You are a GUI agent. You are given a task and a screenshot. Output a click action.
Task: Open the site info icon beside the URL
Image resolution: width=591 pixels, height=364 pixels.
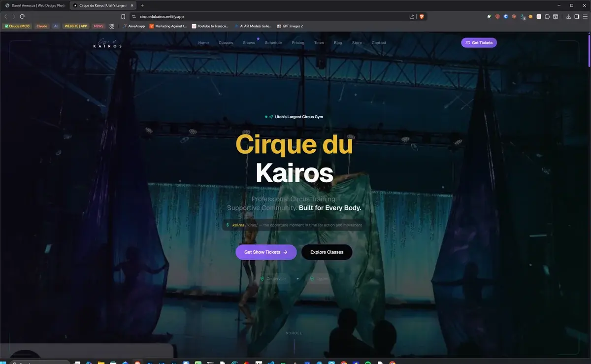point(134,16)
